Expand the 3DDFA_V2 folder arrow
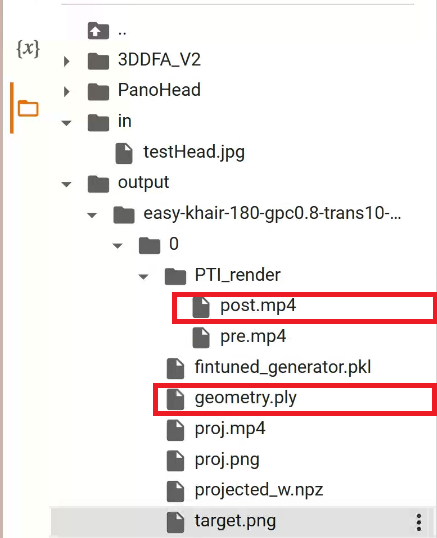The image size is (437, 538). click(x=67, y=61)
